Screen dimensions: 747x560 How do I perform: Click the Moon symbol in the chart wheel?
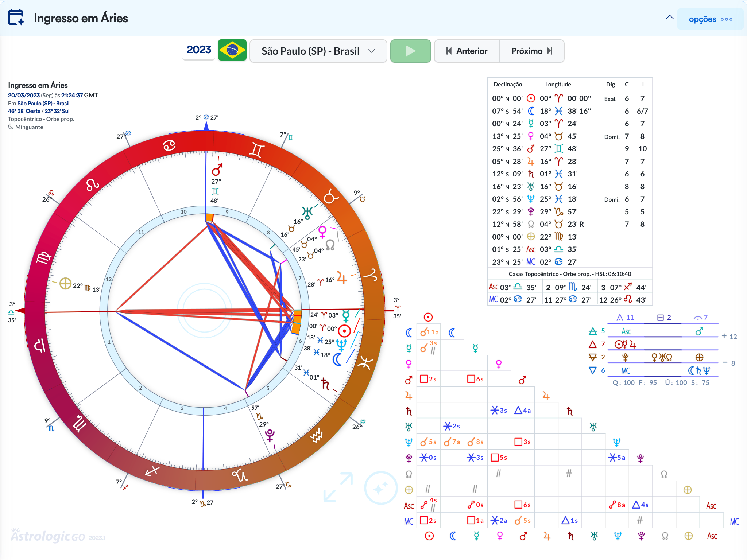(x=337, y=359)
